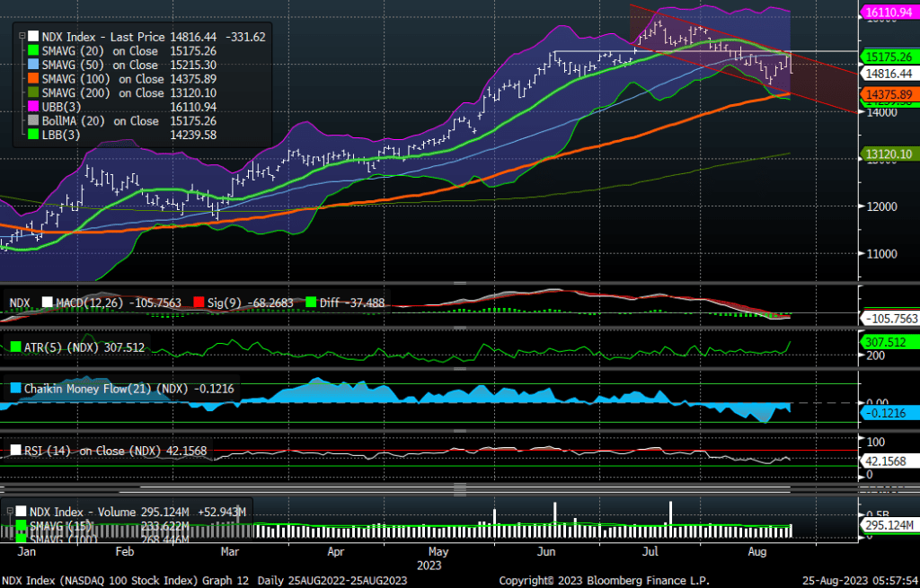This screenshot has height=588, width=920.
Task: Click the grey swatch for BollMA (20)
Action: coord(33,121)
